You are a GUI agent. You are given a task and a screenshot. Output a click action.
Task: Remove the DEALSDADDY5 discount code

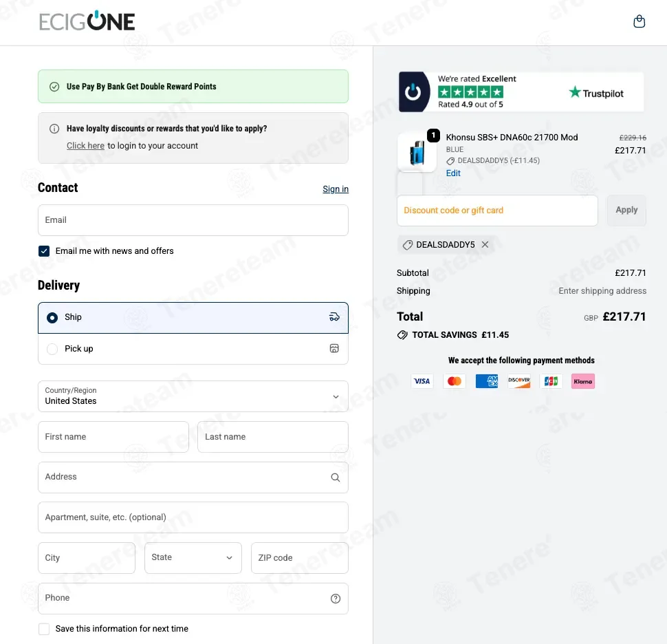coord(485,245)
